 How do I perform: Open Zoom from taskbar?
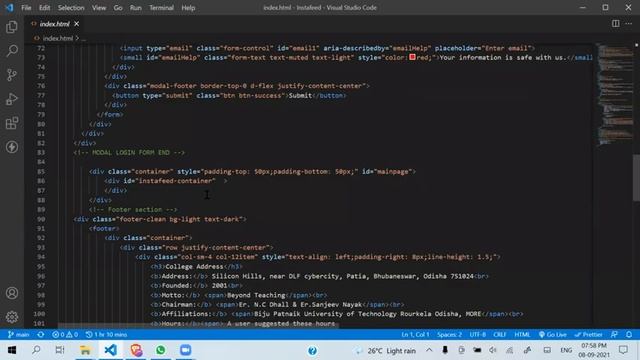(x=185, y=350)
